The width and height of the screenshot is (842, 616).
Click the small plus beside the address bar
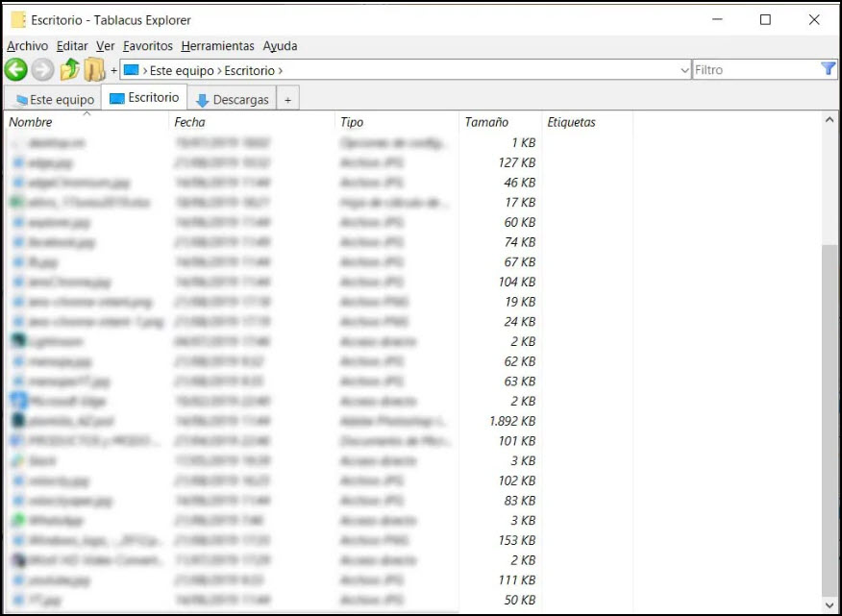[x=113, y=70]
